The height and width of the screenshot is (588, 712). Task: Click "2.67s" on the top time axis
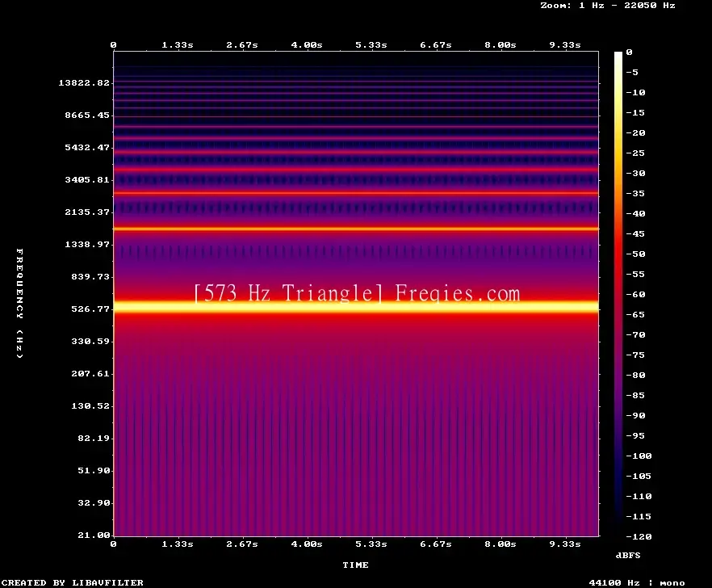point(242,45)
